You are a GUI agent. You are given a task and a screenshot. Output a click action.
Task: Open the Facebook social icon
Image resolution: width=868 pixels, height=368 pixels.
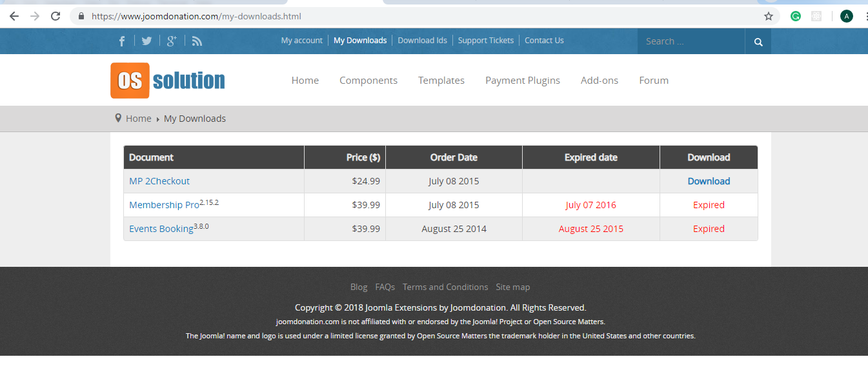122,41
